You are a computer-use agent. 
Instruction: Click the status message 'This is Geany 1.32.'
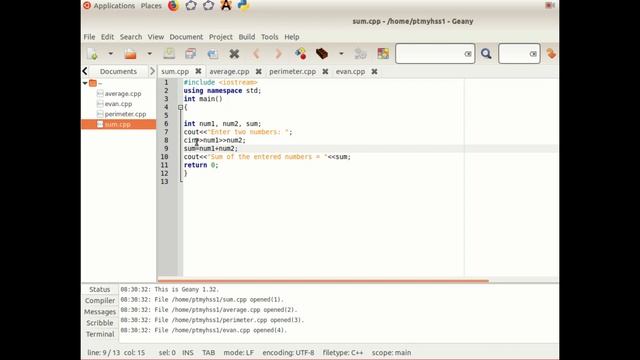point(187,289)
